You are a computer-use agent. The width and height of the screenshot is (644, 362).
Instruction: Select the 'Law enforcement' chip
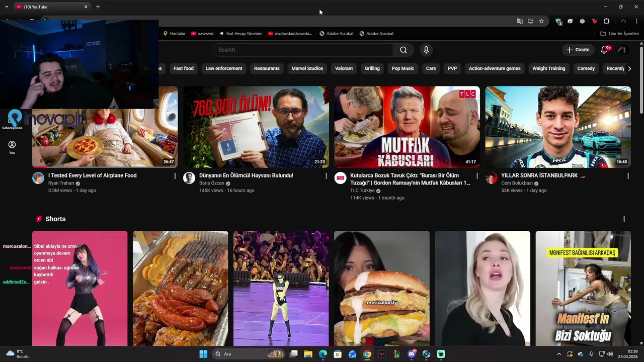[224, 68]
